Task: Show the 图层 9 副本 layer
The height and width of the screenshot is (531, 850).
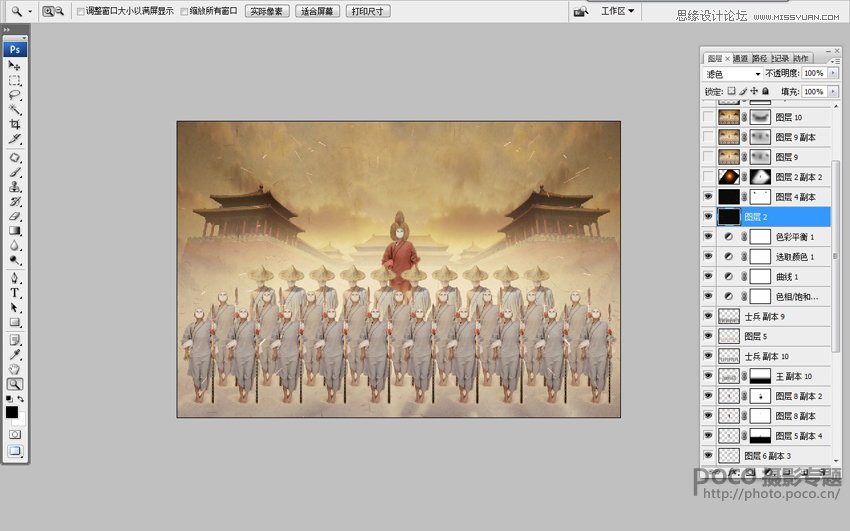Action: point(708,137)
